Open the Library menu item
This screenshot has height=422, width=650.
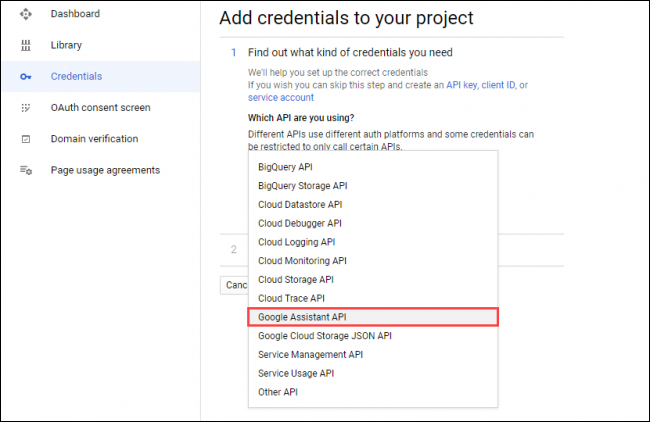pos(66,45)
